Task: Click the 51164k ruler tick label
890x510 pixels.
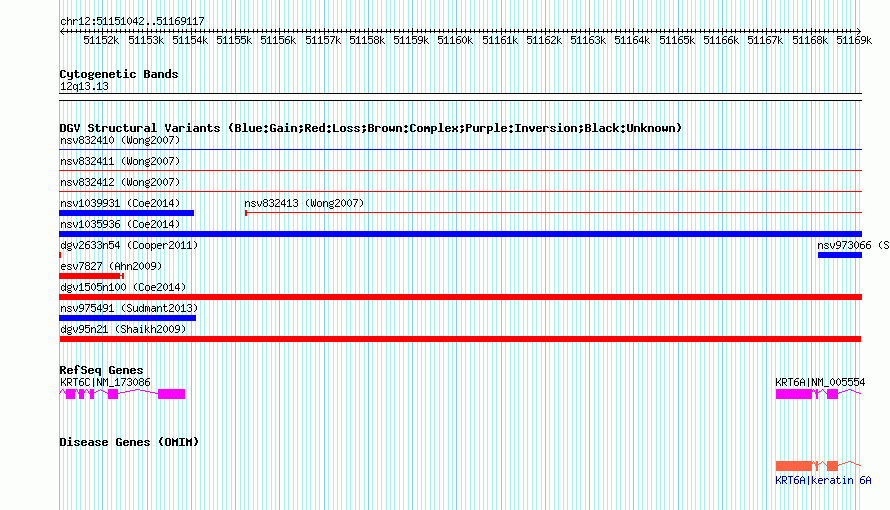Action: tap(632, 40)
